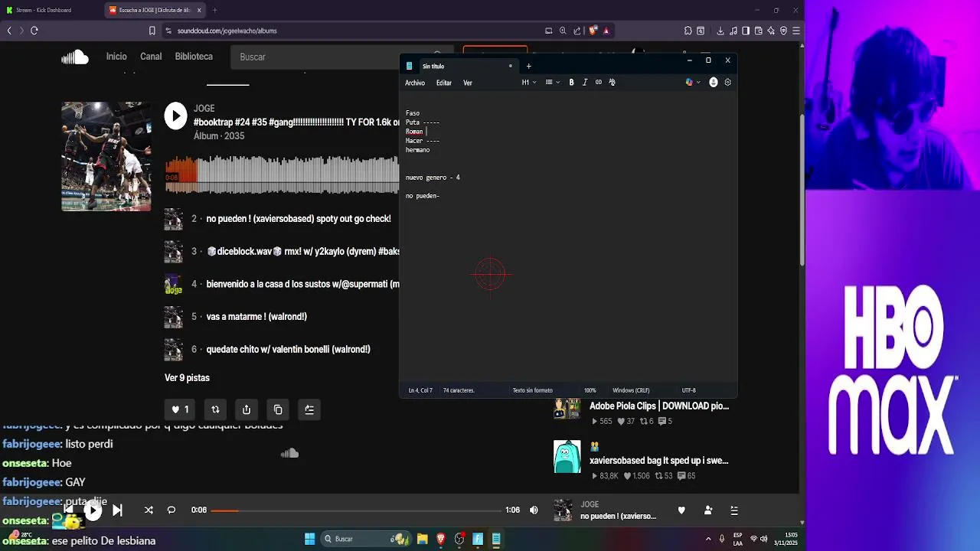Open Notepad settings gear
Viewport: 980px width, 551px height.
(x=727, y=83)
